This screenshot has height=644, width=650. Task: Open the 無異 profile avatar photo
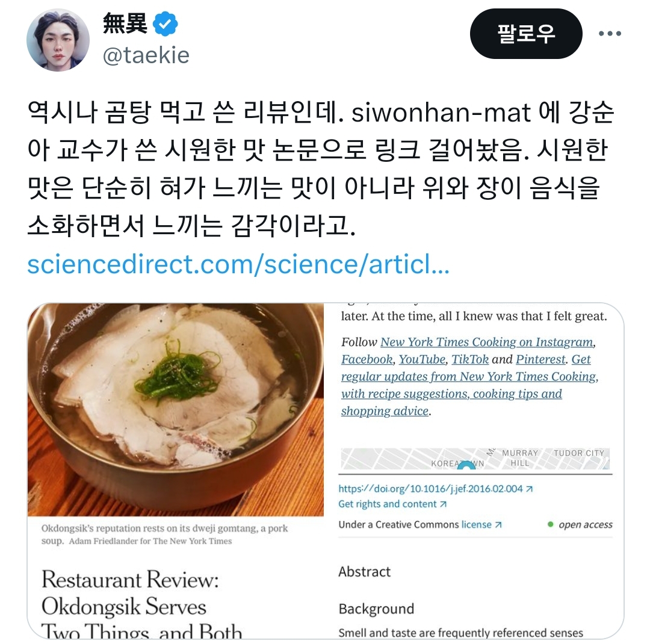(58, 40)
